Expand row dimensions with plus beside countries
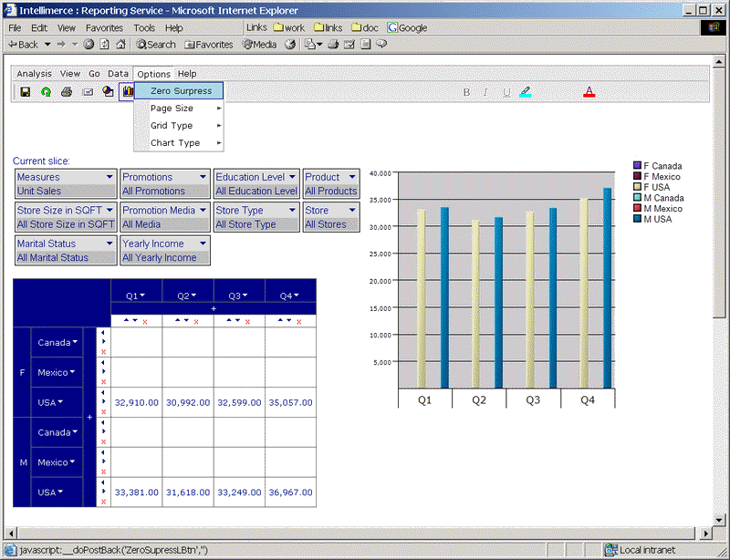This screenshot has height=560, width=730. (x=89, y=418)
